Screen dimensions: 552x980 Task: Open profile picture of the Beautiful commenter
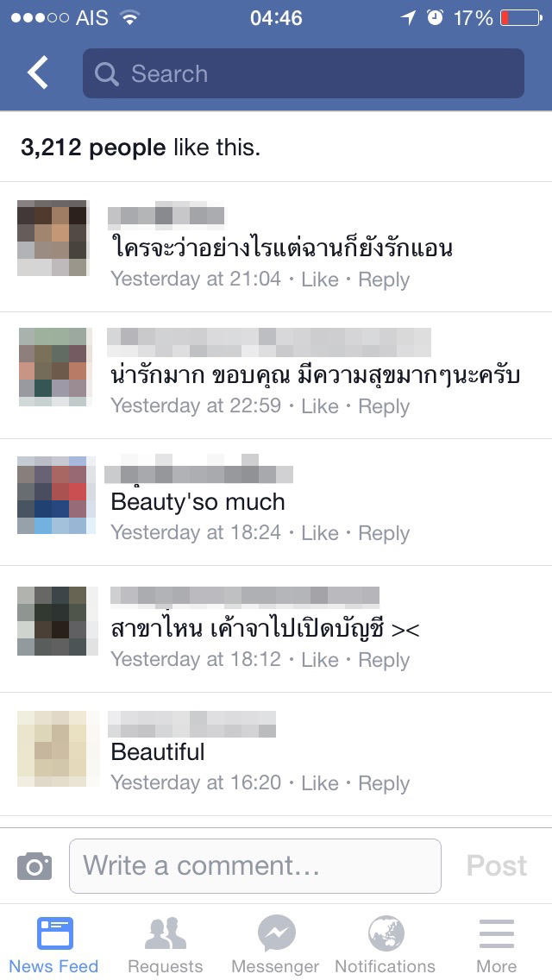point(58,748)
